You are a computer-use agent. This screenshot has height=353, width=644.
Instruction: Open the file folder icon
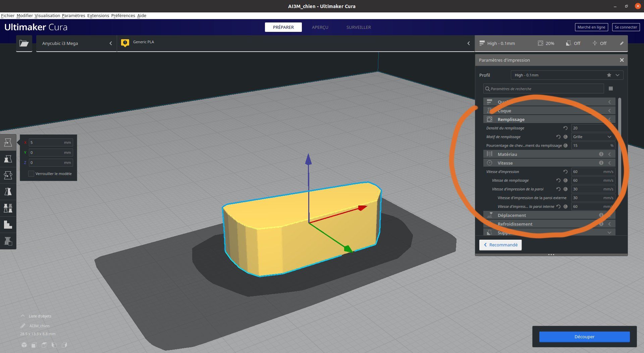pos(24,43)
